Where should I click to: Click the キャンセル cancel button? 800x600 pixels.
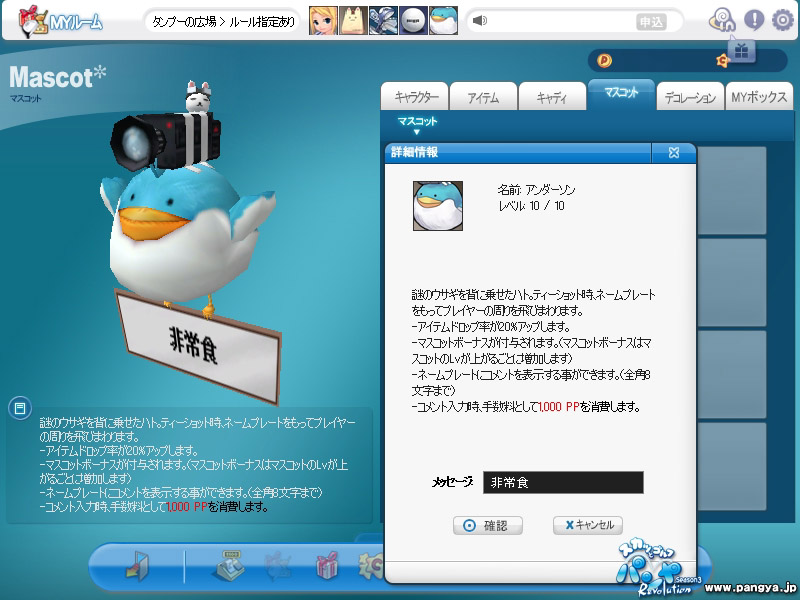click(x=588, y=525)
